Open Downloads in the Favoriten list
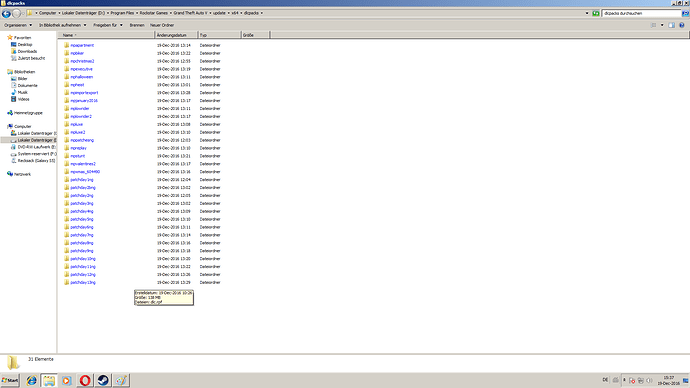 [27, 51]
